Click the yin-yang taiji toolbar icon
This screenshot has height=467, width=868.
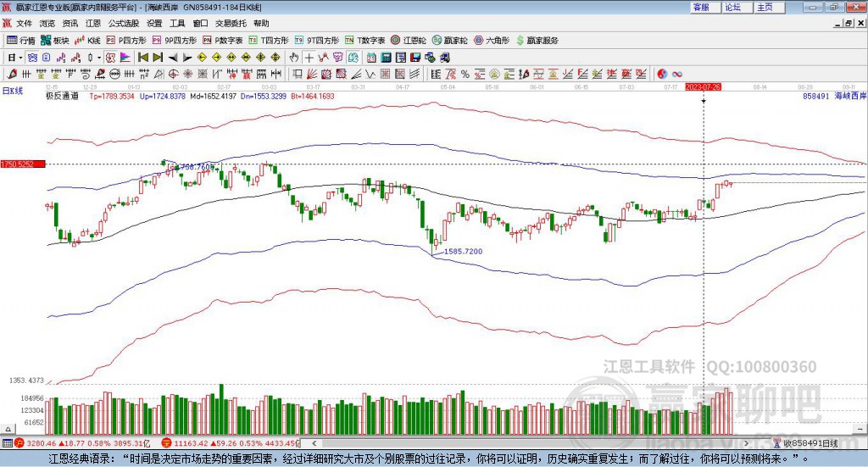(x=662, y=74)
